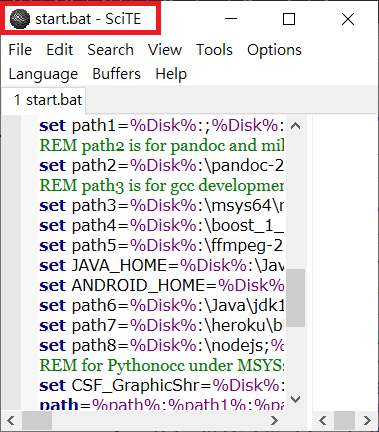Open the Language menu
Image resolution: width=379 pixels, height=432 pixels.
pos(43,74)
